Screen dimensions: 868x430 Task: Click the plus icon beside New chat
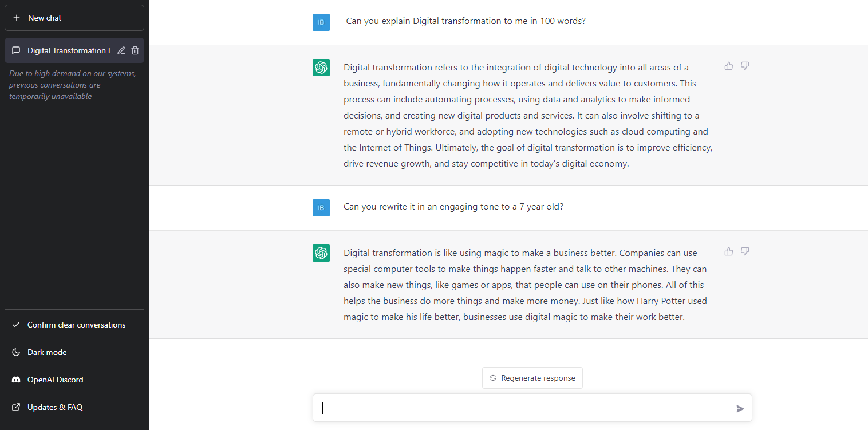[17, 18]
